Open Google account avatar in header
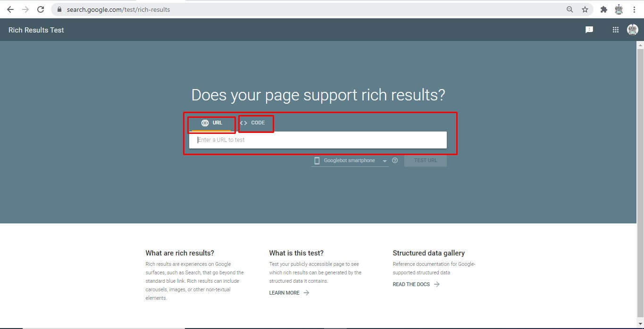 632,30
